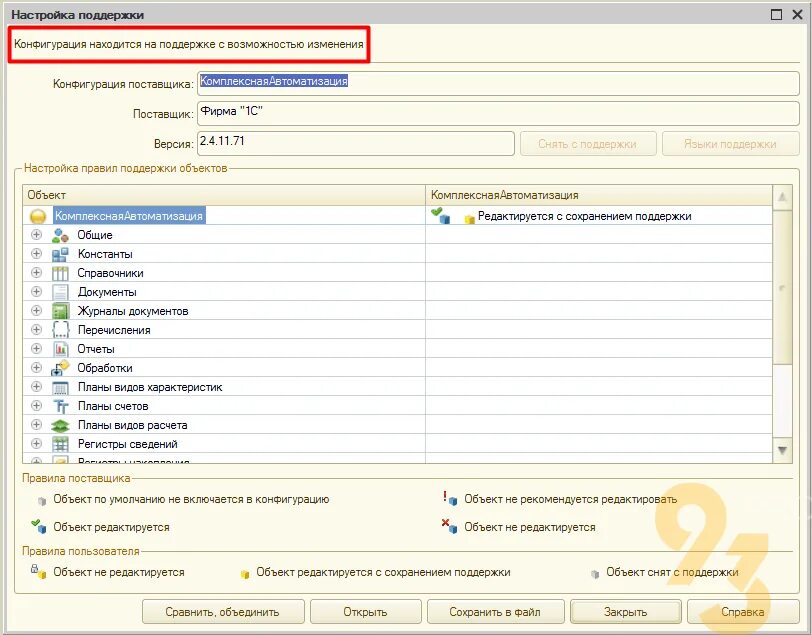Expand the Справочники branch
812x635 pixels.
click(x=36, y=272)
